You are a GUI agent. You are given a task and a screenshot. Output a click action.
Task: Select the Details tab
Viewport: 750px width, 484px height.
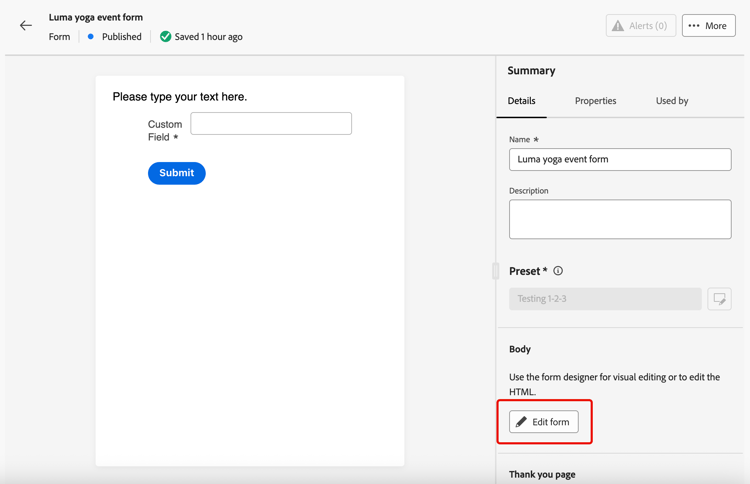[521, 101]
